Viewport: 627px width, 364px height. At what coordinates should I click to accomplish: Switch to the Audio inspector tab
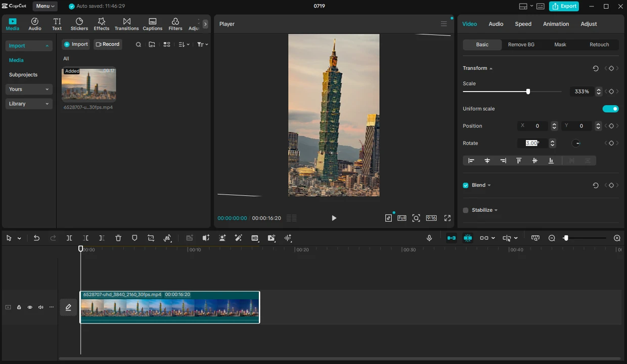(496, 24)
